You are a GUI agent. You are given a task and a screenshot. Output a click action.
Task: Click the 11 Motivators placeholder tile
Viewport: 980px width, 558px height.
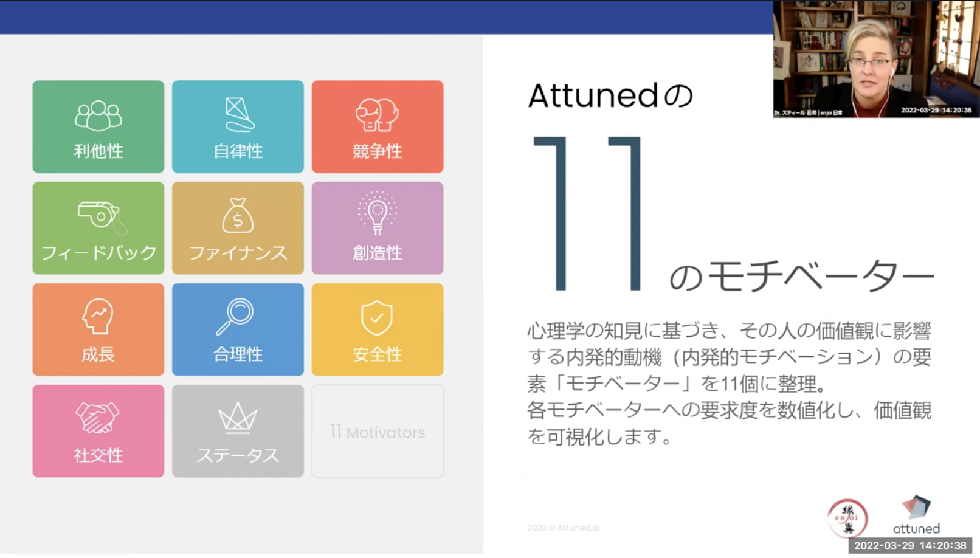378,431
